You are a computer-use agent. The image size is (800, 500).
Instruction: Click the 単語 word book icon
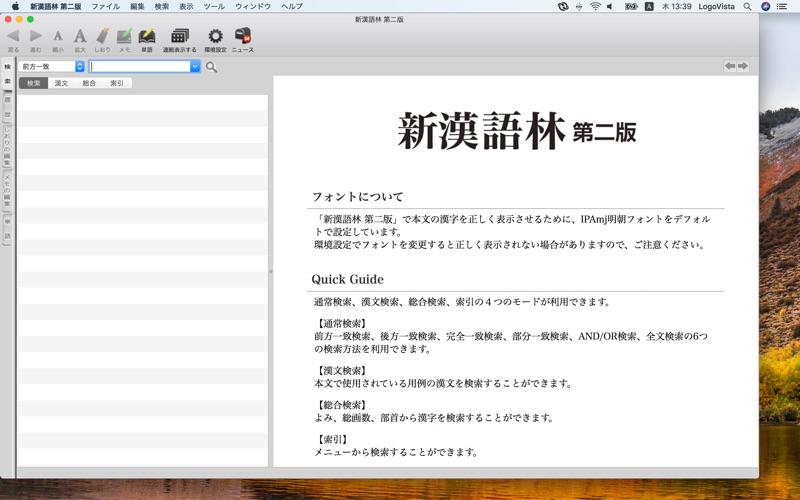(x=147, y=37)
